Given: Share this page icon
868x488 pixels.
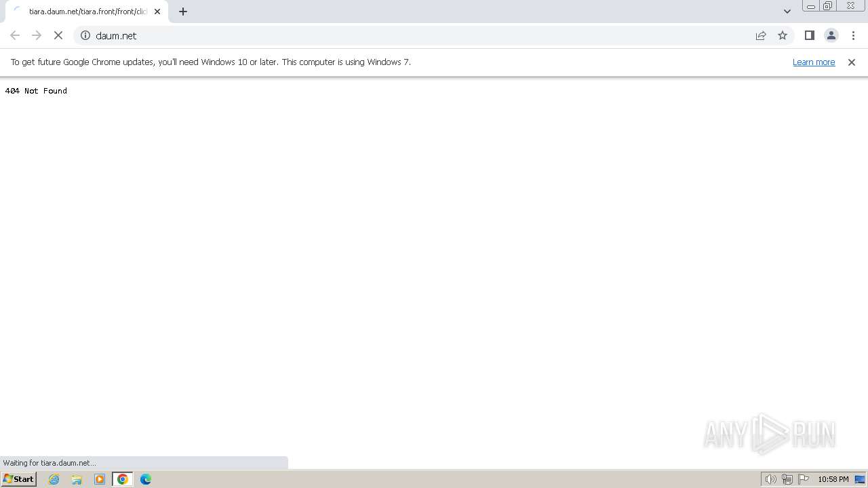Looking at the screenshot, I should pyautogui.click(x=761, y=35).
